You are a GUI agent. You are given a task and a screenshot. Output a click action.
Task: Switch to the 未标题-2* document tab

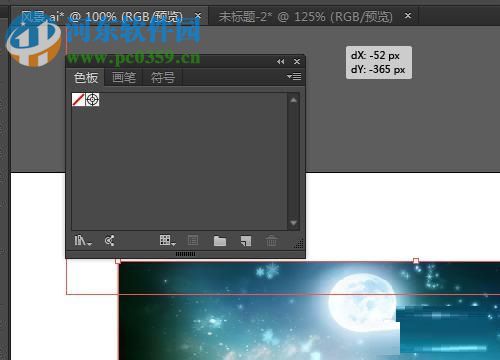[x=305, y=16]
